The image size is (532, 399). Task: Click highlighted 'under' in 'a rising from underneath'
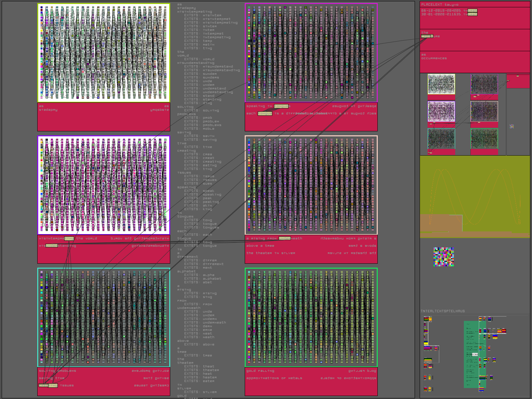click(285, 238)
